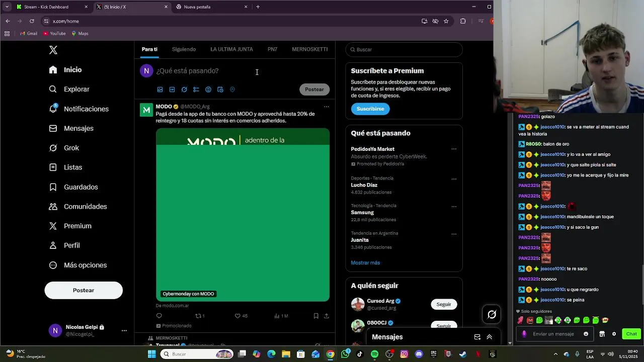Reload the x.com page
Screen dimensions: 644x362
pyautogui.click(x=32, y=21)
